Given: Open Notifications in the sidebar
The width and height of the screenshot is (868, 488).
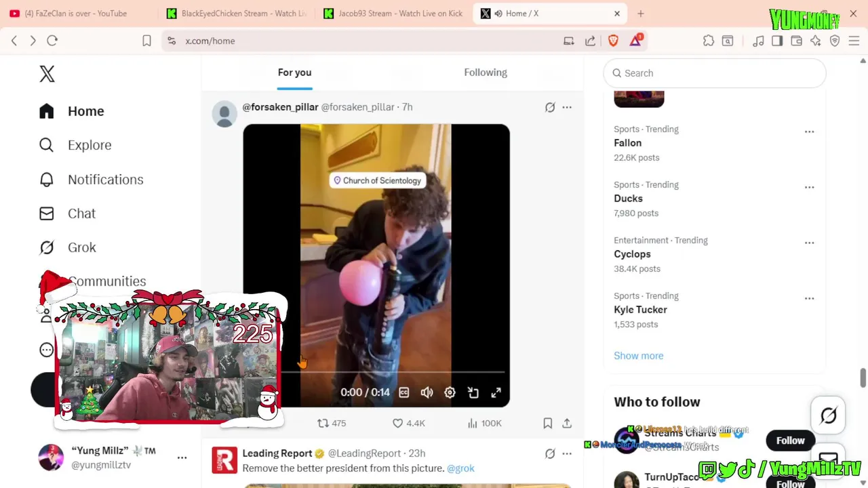Looking at the screenshot, I should point(92,180).
